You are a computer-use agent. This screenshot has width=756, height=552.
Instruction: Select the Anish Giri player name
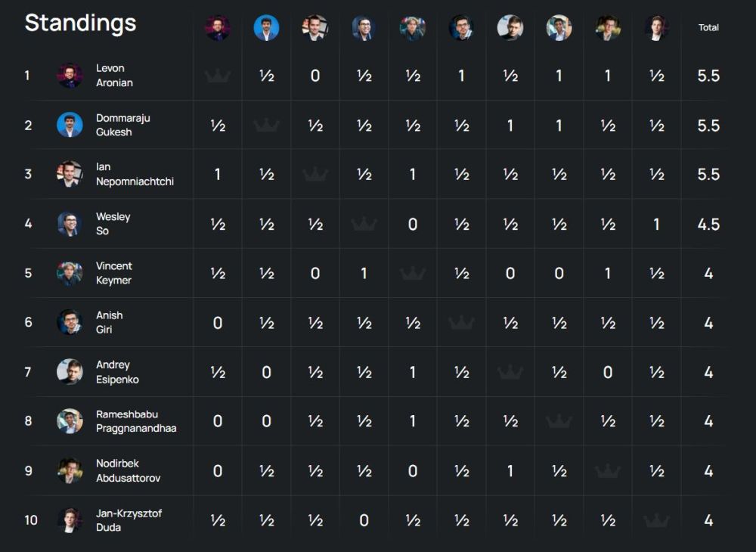[109, 322]
